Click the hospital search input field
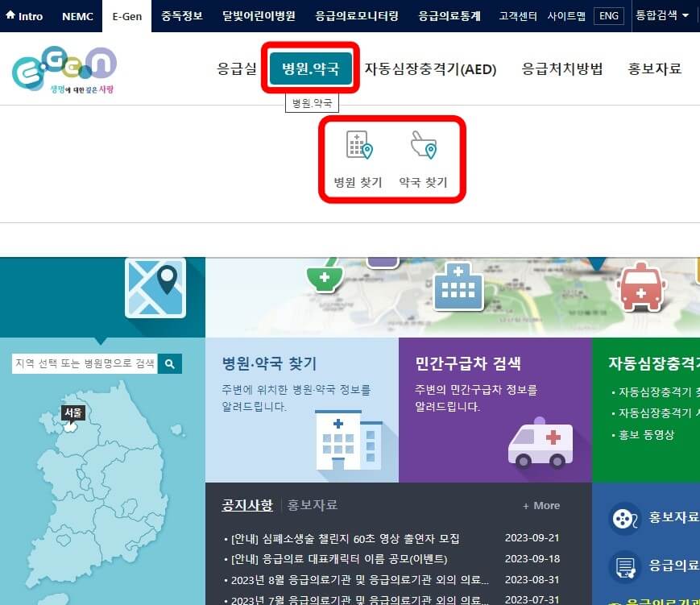This screenshot has height=605, width=700. [85, 363]
